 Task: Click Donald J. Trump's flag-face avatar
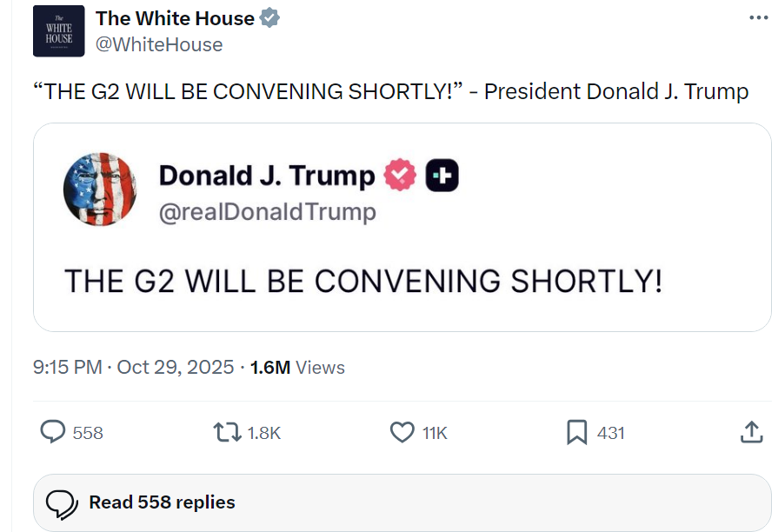click(100, 190)
